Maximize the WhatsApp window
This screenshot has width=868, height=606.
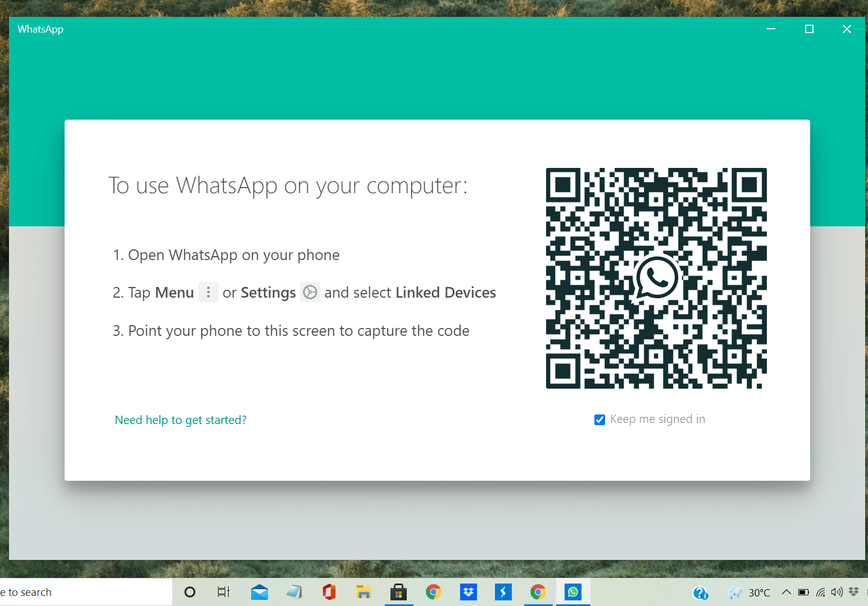coord(809,29)
